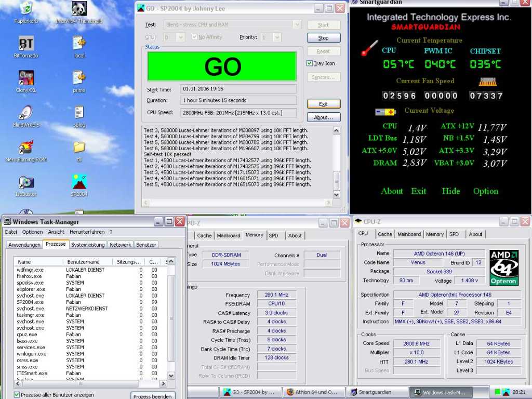The width and height of the screenshot is (532, 399).
Task: Open the Ansicht menu in Task-Manager
Action: point(56,232)
